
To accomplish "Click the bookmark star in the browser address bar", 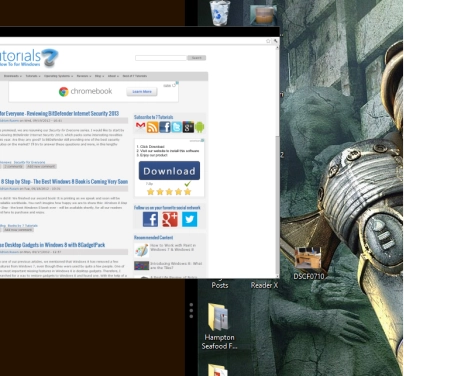I will (x=268, y=41).
